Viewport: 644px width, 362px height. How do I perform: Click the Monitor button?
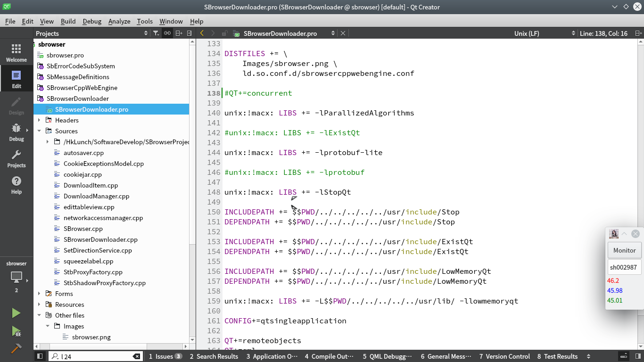[x=624, y=250]
